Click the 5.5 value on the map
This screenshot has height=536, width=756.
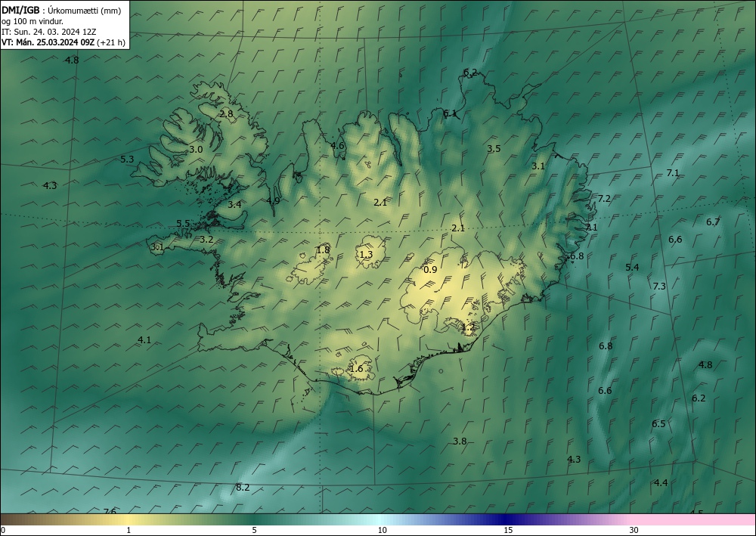(183, 223)
